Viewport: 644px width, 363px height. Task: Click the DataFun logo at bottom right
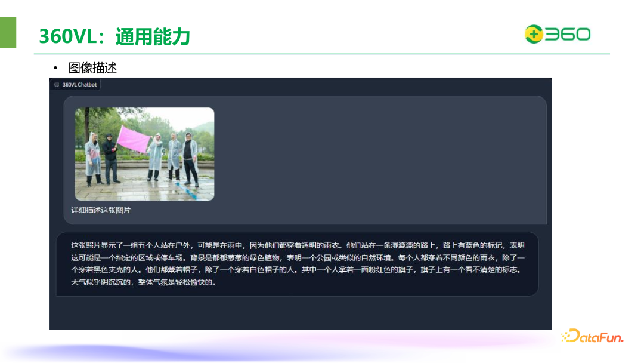[593, 337]
